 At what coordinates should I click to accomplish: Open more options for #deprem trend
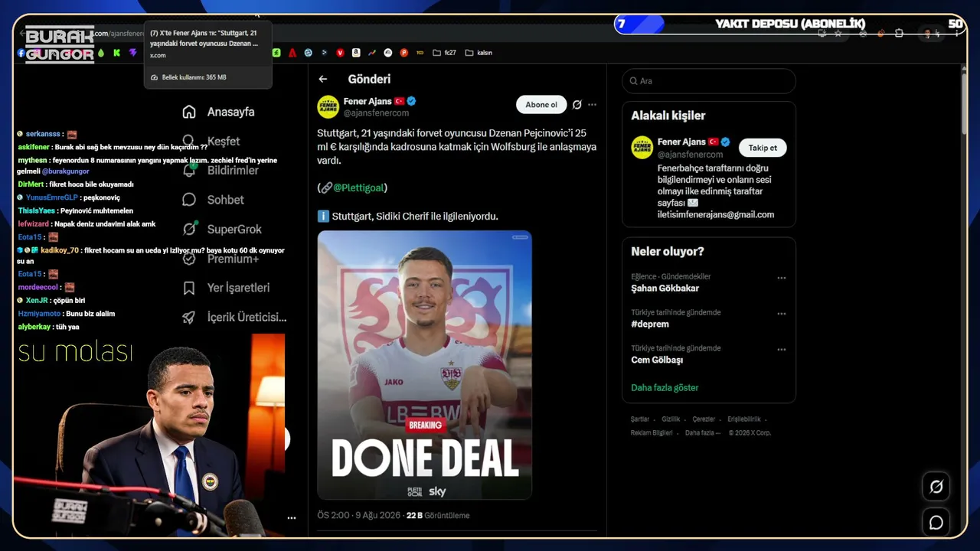coord(782,314)
